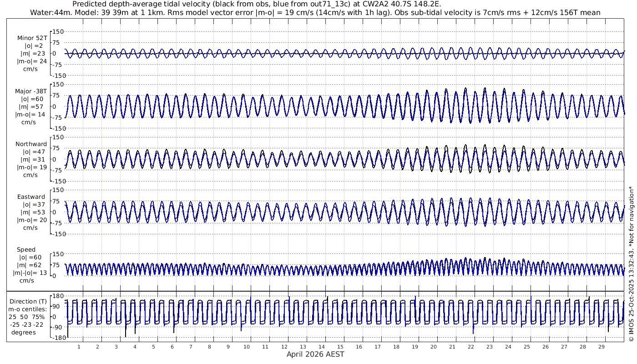Viewport: 637px width, 364px height.
Task: Click the -90 tick on the Direction axis
Action: tap(58, 327)
